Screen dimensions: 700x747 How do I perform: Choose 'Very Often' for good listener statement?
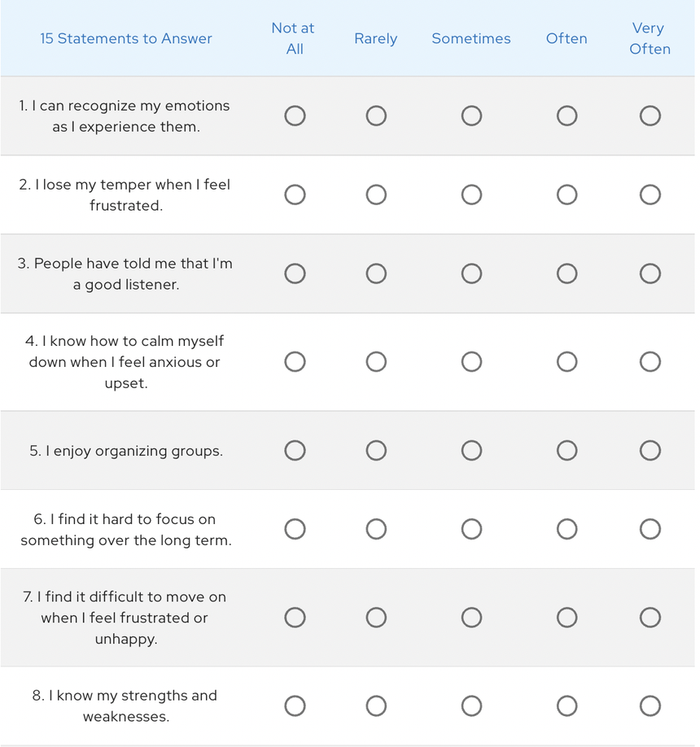click(x=650, y=274)
